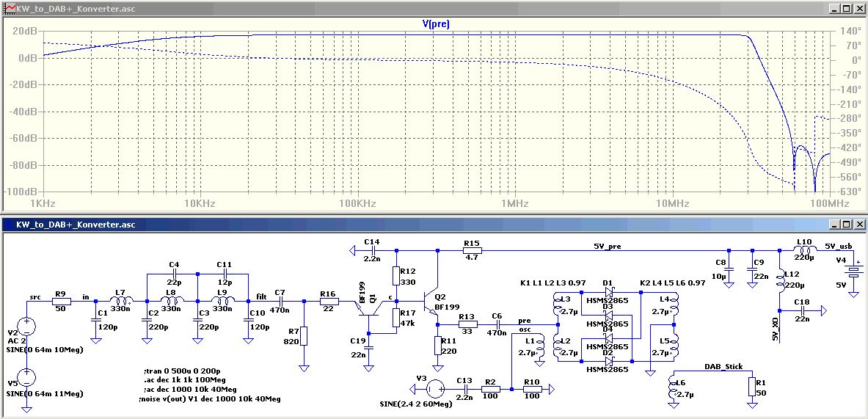The width and height of the screenshot is (868, 419).
Task: Click the schematic window title bar icon
Action: pos(9,224)
